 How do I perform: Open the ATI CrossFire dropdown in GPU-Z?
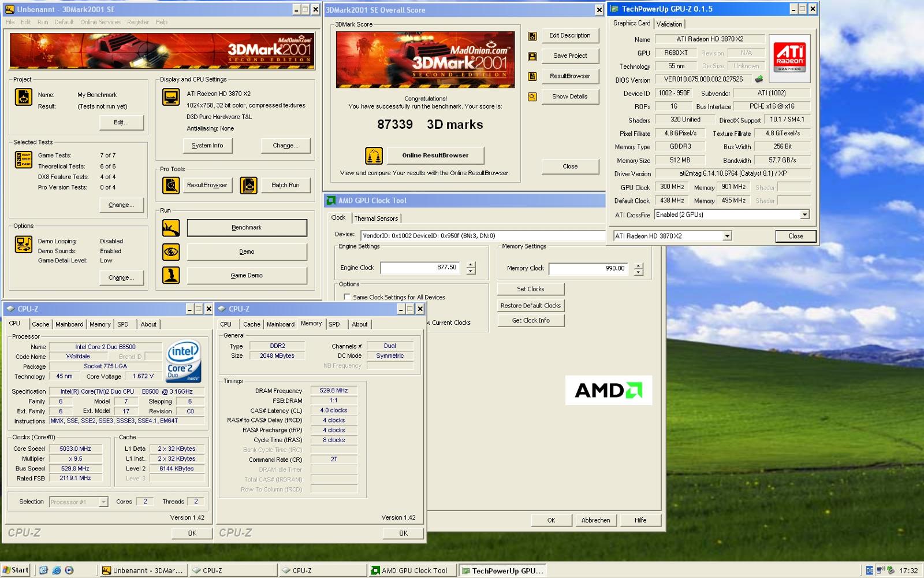[804, 214]
